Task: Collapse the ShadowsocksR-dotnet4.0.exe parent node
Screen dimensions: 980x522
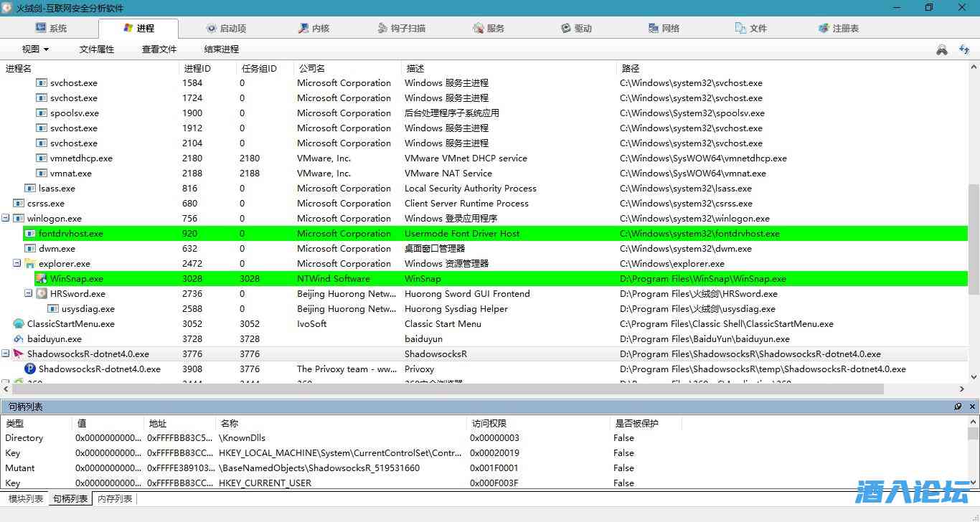Action: [6, 354]
